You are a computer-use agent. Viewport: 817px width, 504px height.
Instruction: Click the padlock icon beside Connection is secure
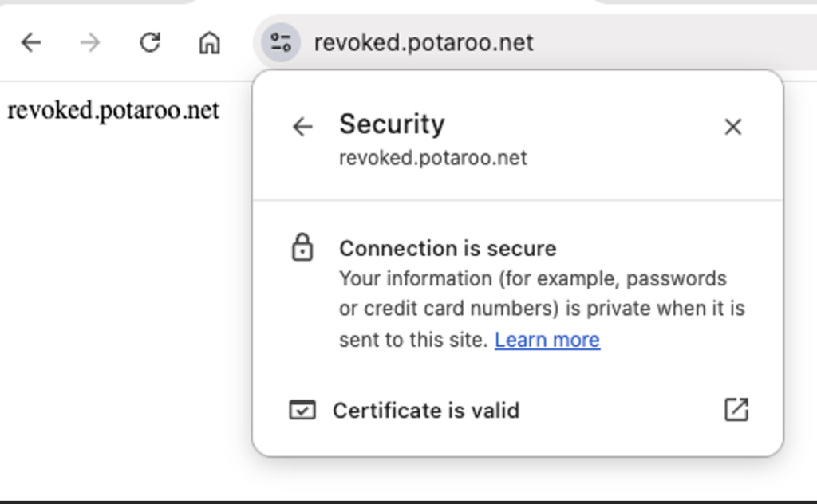[x=303, y=247]
